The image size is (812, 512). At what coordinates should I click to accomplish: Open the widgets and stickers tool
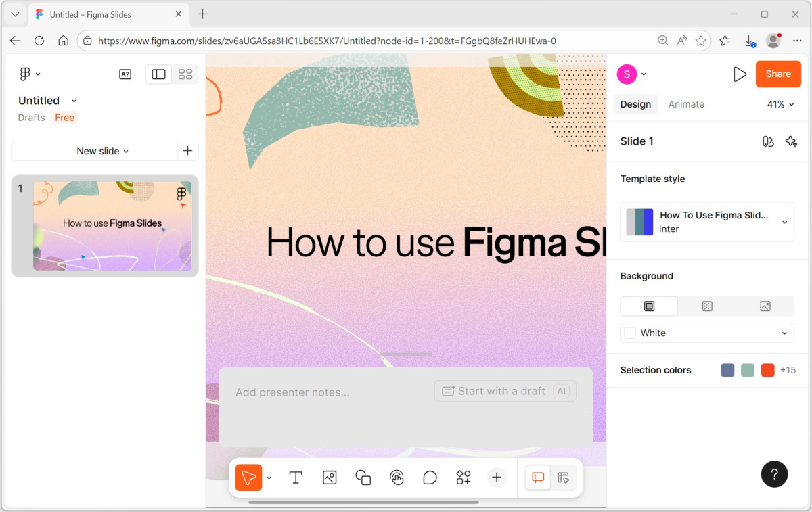(x=464, y=478)
